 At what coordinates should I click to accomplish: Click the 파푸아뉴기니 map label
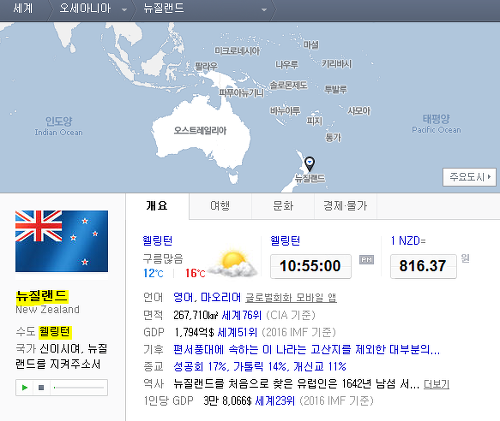click(x=241, y=92)
